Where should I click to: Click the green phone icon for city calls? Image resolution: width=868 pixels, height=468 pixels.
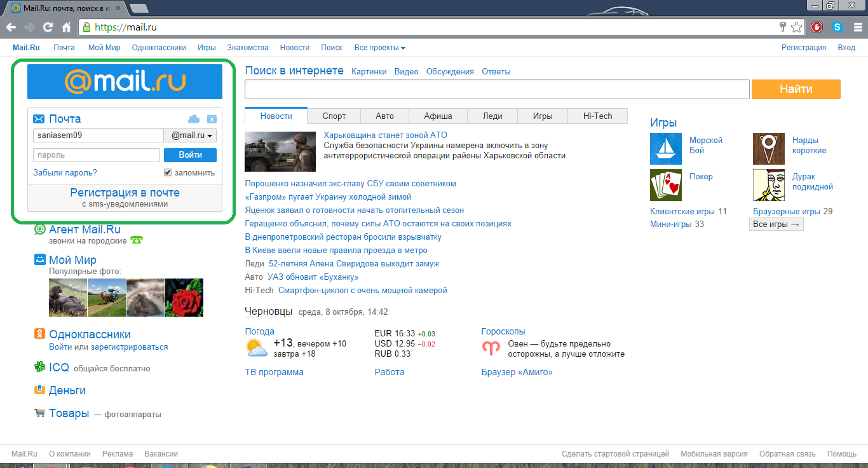point(136,240)
